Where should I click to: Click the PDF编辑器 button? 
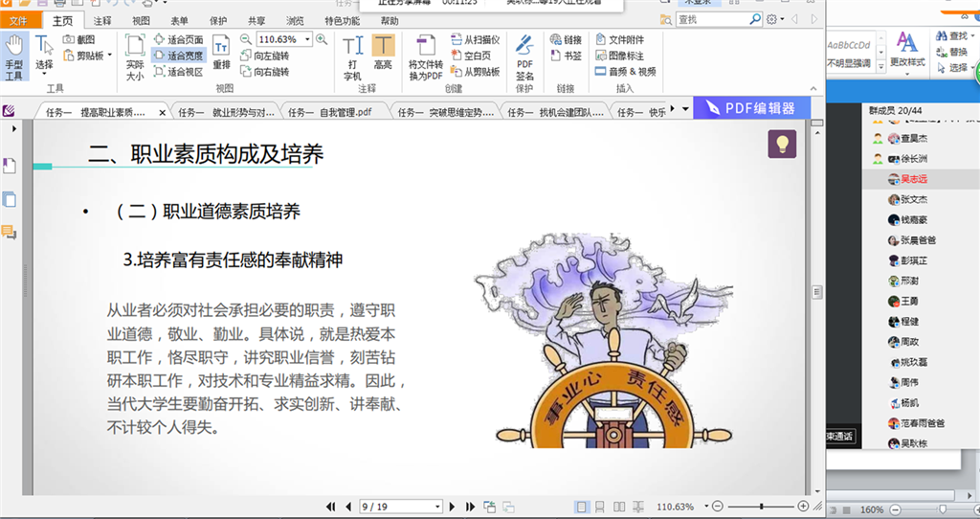click(x=752, y=108)
